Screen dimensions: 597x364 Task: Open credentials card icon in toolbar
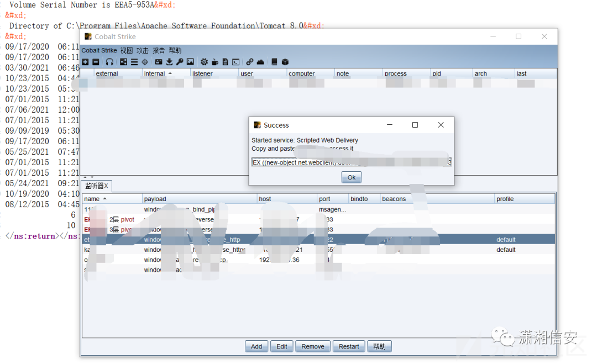coord(159,62)
